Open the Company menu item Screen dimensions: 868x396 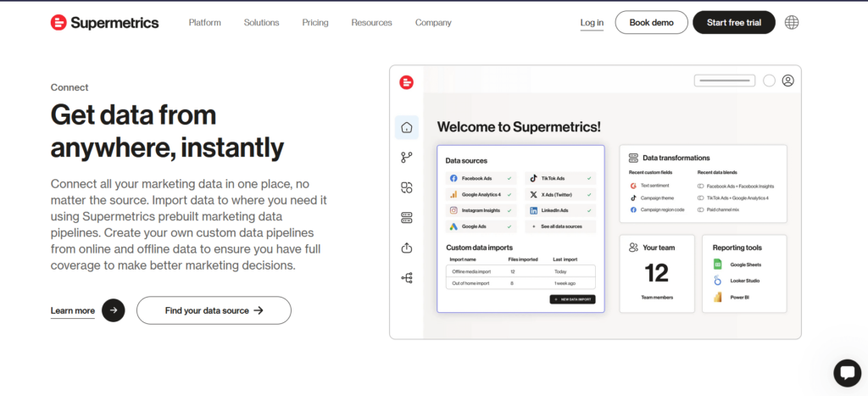[x=433, y=23]
